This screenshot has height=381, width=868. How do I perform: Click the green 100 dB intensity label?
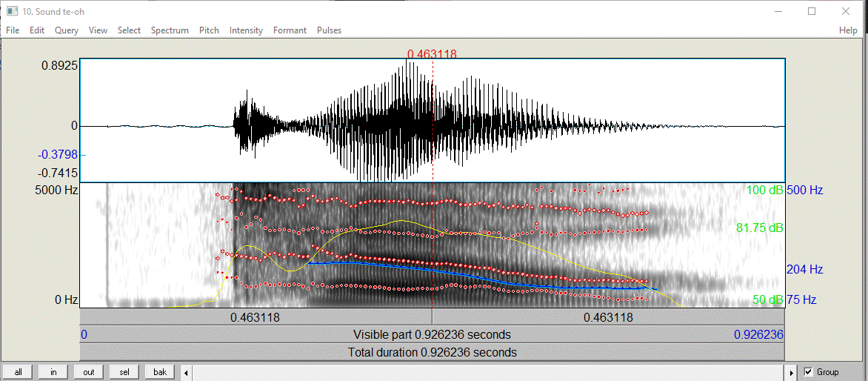tap(764, 190)
